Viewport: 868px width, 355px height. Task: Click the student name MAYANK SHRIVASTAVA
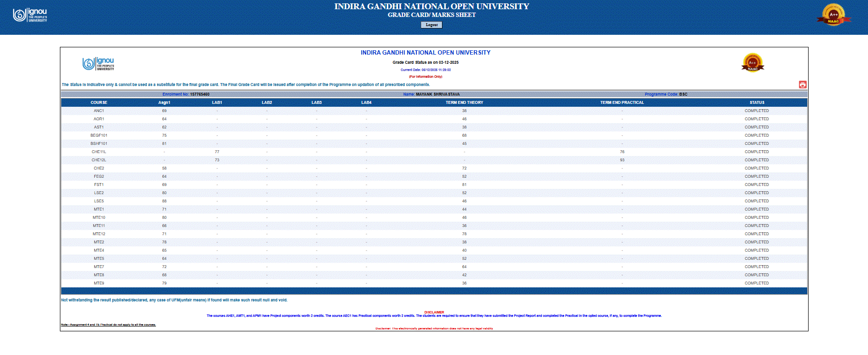438,94
